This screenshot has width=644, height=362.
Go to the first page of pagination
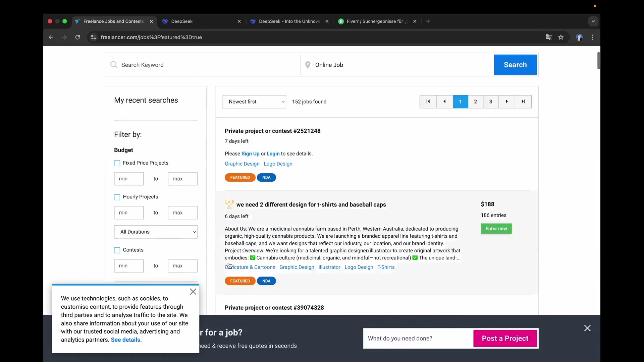pyautogui.click(x=428, y=102)
